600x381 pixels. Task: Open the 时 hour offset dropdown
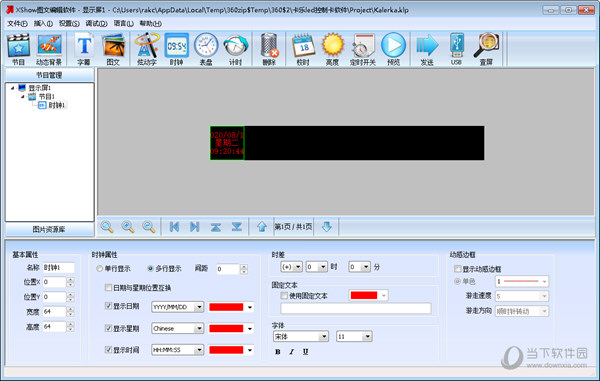pyautogui.click(x=317, y=267)
